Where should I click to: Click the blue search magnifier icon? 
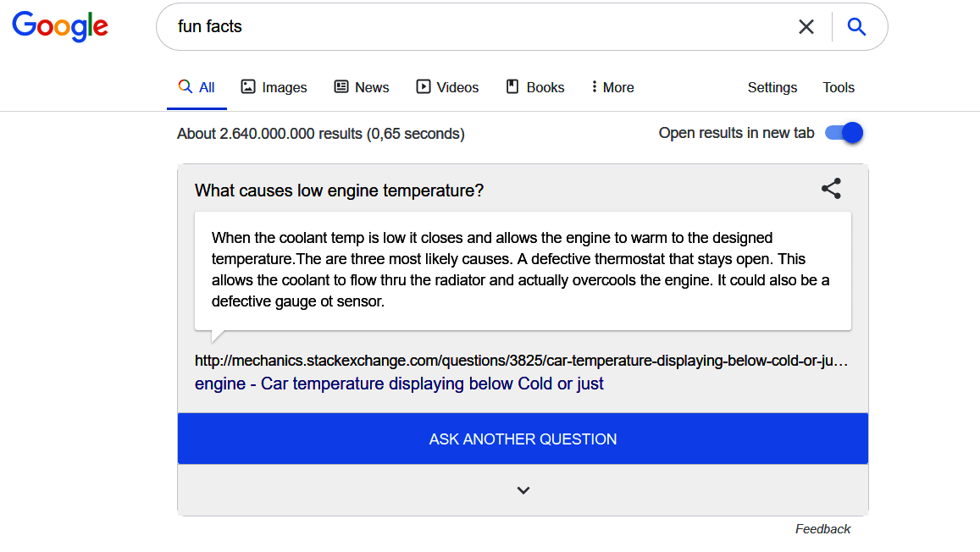(x=856, y=26)
